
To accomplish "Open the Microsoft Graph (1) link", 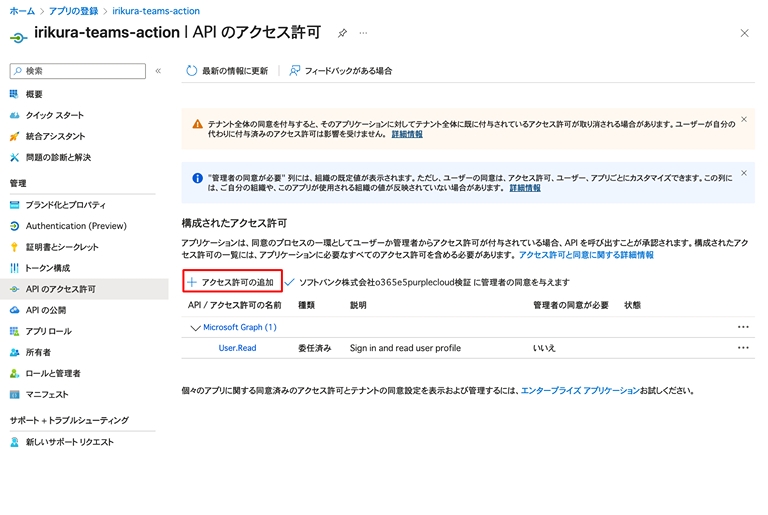I will 240,327.
